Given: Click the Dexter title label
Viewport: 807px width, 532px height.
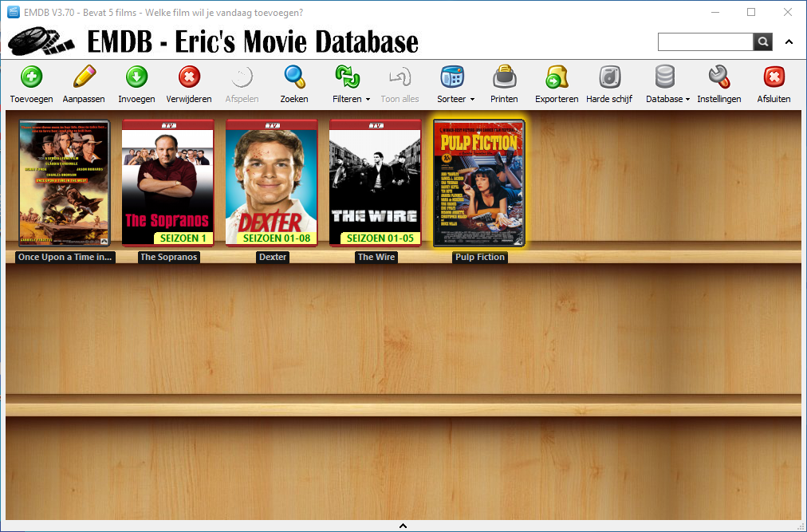Looking at the screenshot, I should pos(272,258).
